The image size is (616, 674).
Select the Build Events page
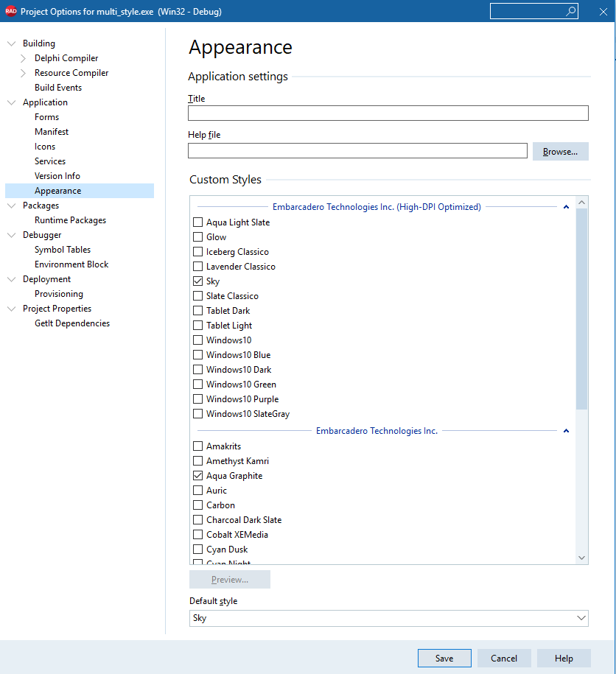tap(58, 87)
